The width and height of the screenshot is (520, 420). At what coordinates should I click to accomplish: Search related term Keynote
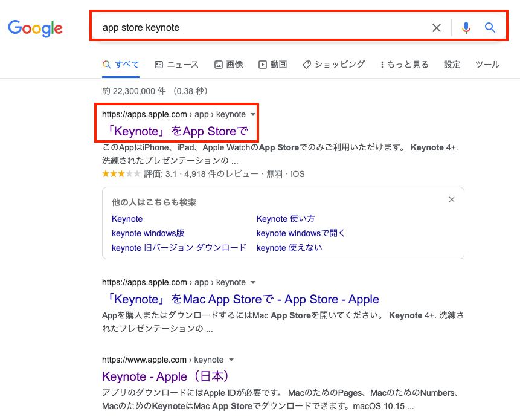pos(127,219)
